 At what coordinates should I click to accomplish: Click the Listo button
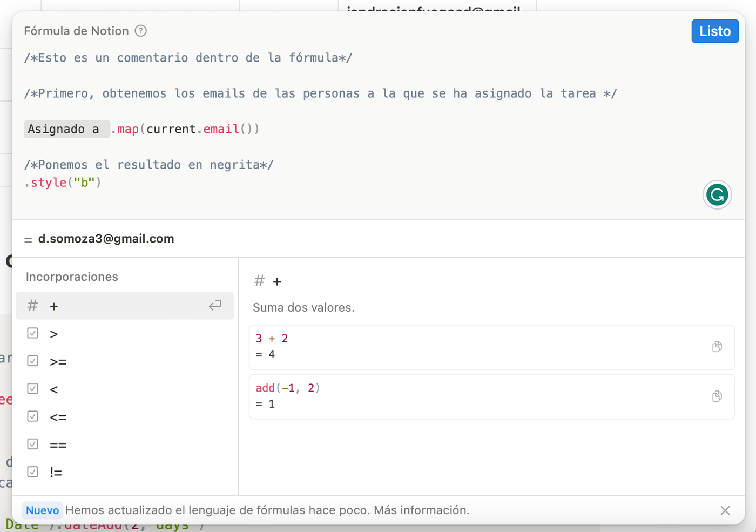715,31
